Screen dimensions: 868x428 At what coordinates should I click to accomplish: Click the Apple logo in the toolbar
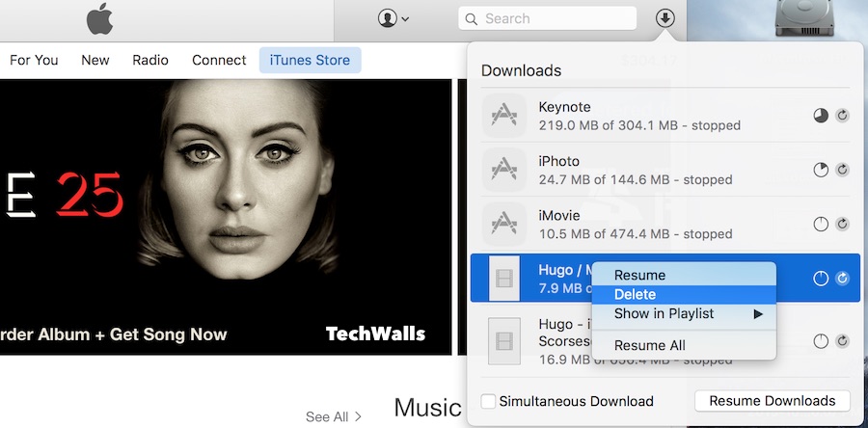point(99,20)
